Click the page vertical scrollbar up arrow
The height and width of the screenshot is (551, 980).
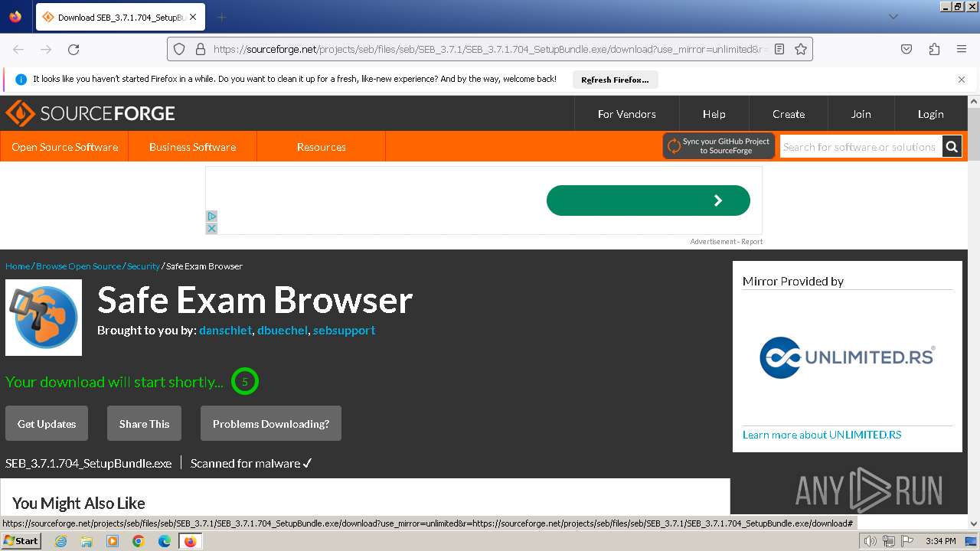tap(974, 101)
